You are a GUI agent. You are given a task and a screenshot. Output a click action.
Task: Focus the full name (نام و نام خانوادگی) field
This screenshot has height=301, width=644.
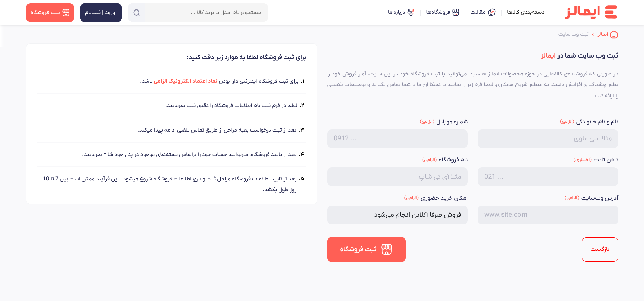[x=548, y=139]
